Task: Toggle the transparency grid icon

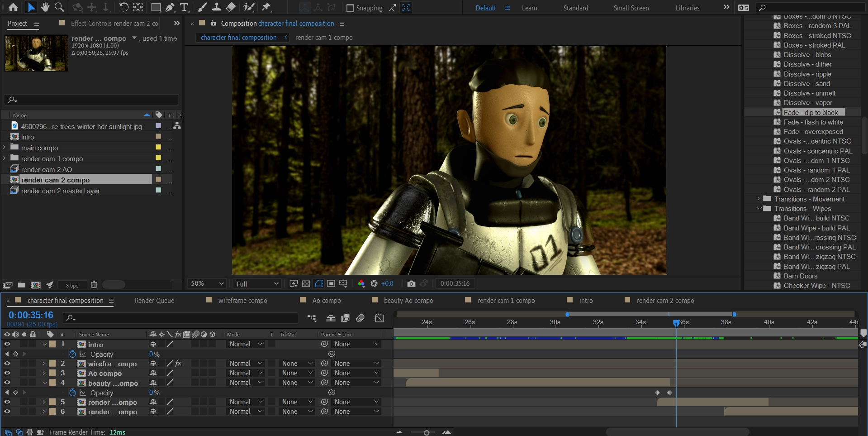Action: 306,283
